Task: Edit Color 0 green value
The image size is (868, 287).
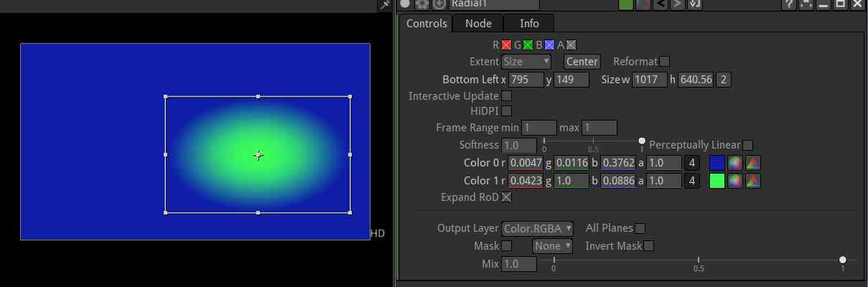Action: tap(572, 163)
